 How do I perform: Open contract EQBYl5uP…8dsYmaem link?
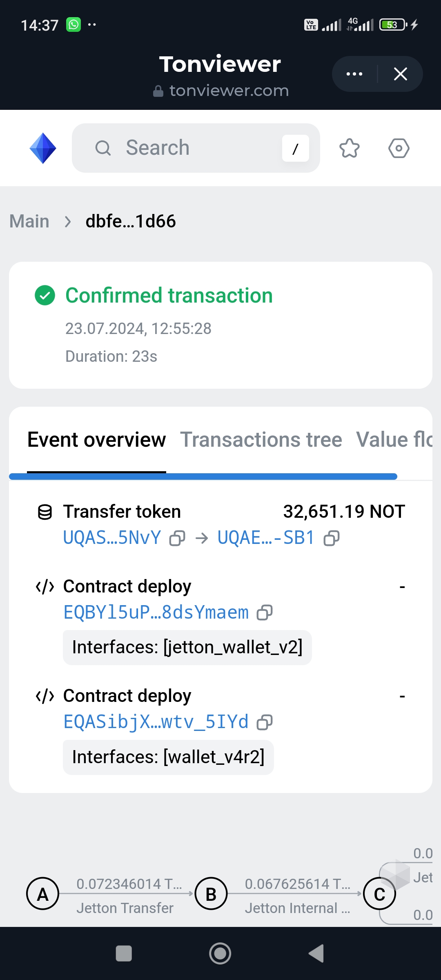[x=156, y=612]
